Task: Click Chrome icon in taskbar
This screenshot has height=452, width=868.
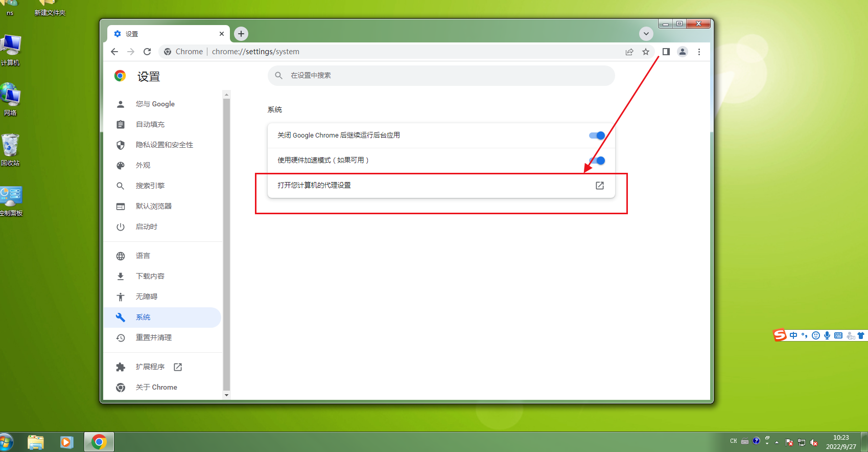Action: pos(99,442)
